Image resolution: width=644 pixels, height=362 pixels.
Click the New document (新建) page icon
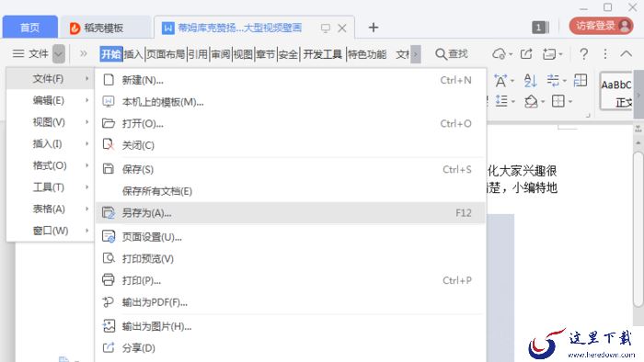[109, 80]
